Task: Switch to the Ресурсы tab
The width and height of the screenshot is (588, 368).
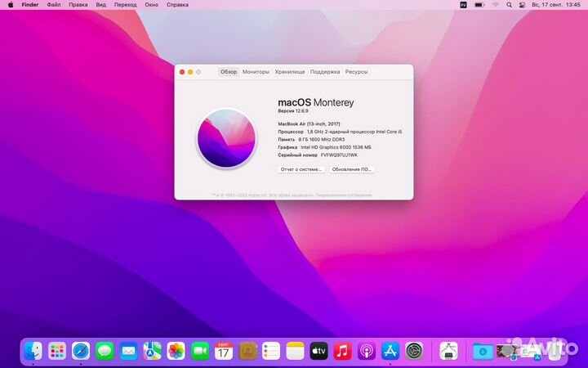Action: pos(356,72)
